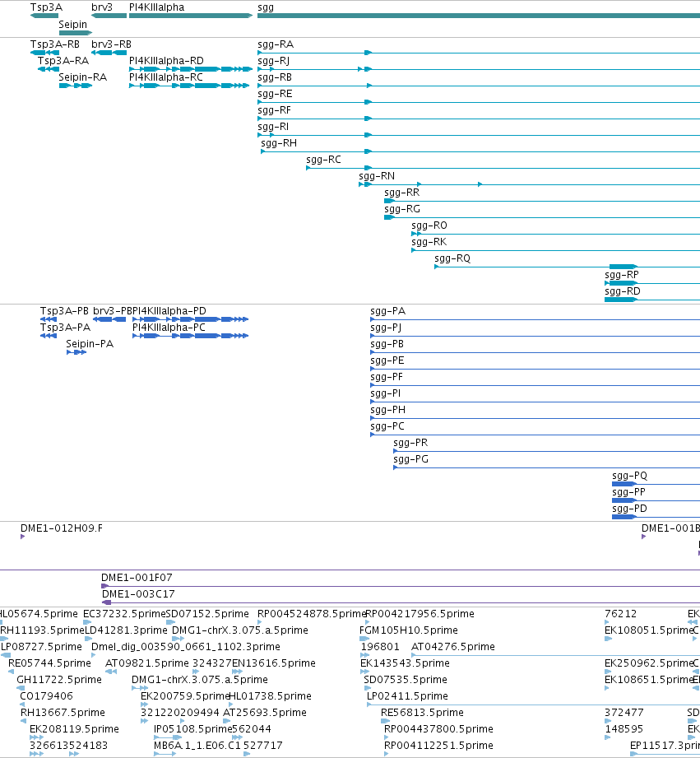The image size is (700, 758).
Task: Click the PI4KIIIalpha-PD protein label
Action: [169, 311]
